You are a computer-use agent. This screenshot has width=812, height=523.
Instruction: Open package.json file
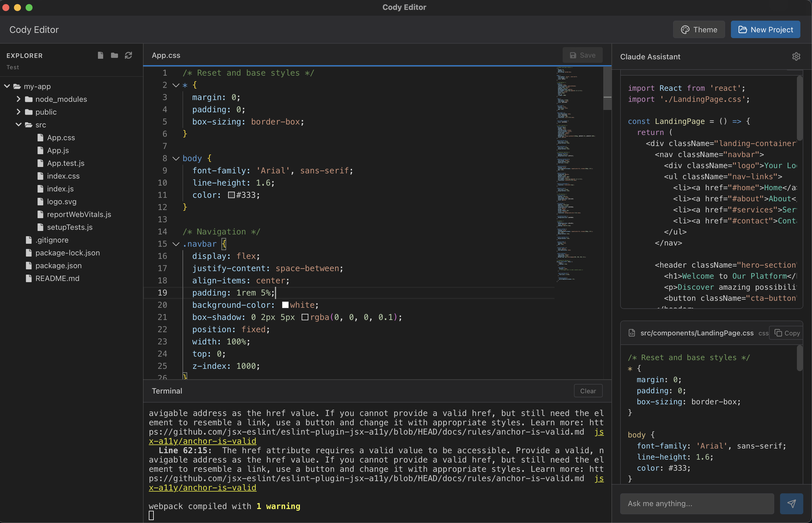(x=58, y=266)
